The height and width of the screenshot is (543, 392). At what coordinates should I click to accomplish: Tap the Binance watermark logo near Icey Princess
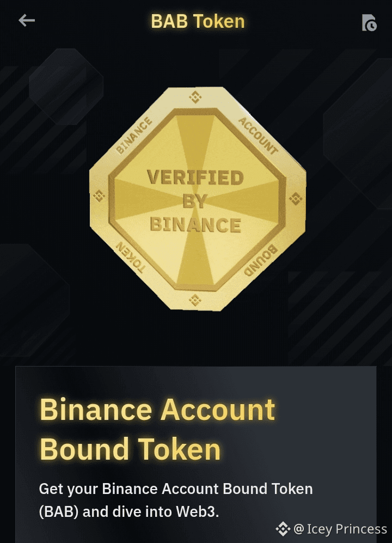click(x=283, y=529)
